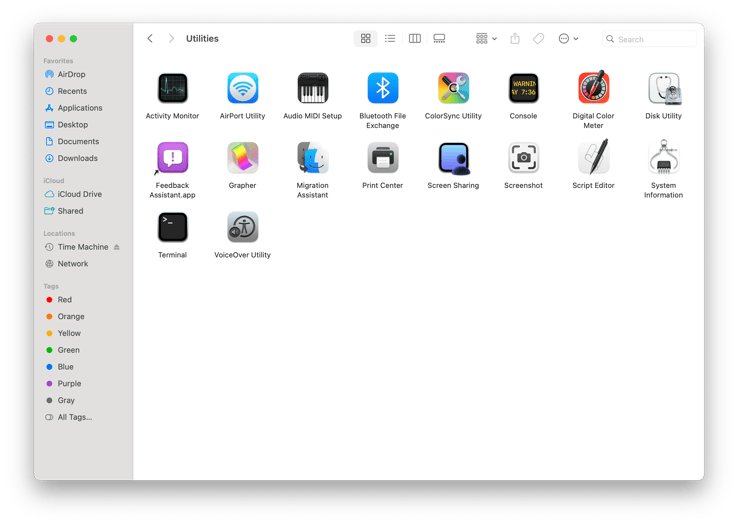This screenshot has height=525, width=738.
Task: Open the Activity Monitor app icon
Action: [x=172, y=88]
